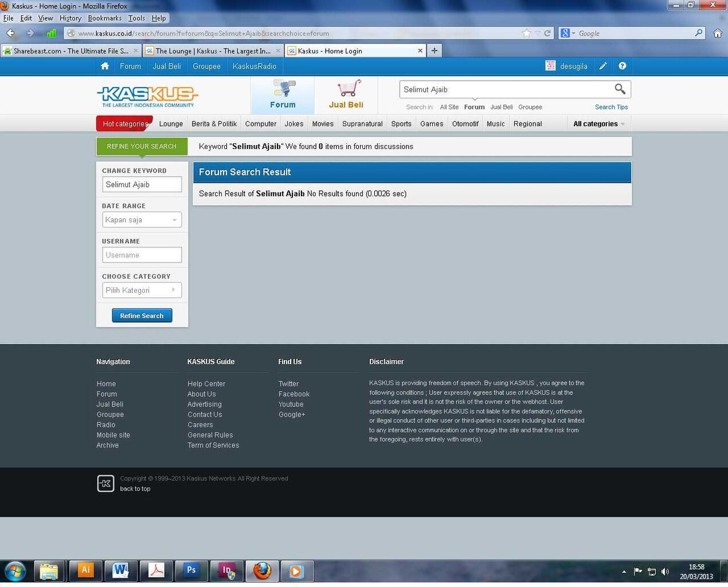Screen dimensions: 728x587
Task: Launch Photoshop from the taskbar
Action: tap(191, 571)
